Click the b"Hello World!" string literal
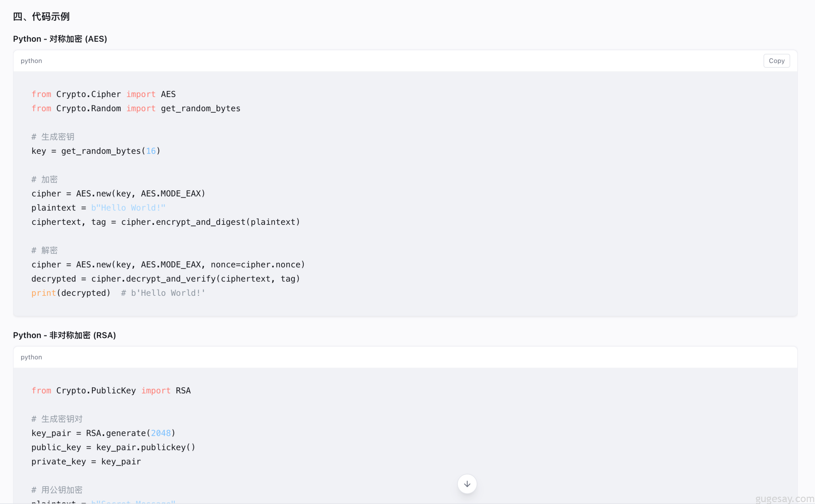815x504 pixels. (x=128, y=208)
